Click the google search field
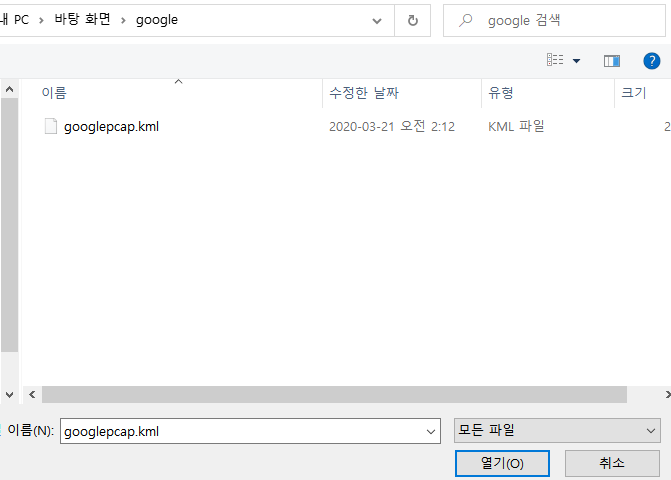Screen dimensions: 671x480 pos(554,21)
